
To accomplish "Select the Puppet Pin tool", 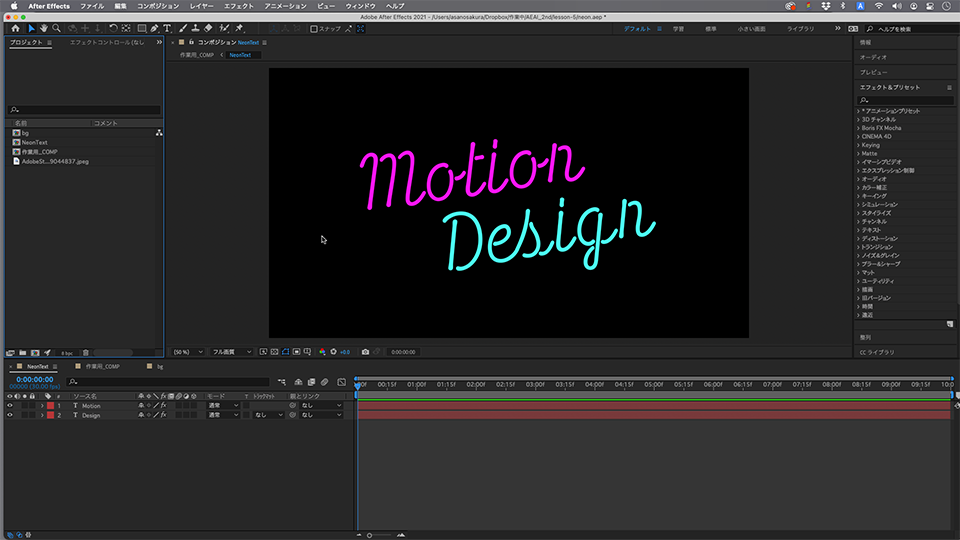I will tap(239, 28).
